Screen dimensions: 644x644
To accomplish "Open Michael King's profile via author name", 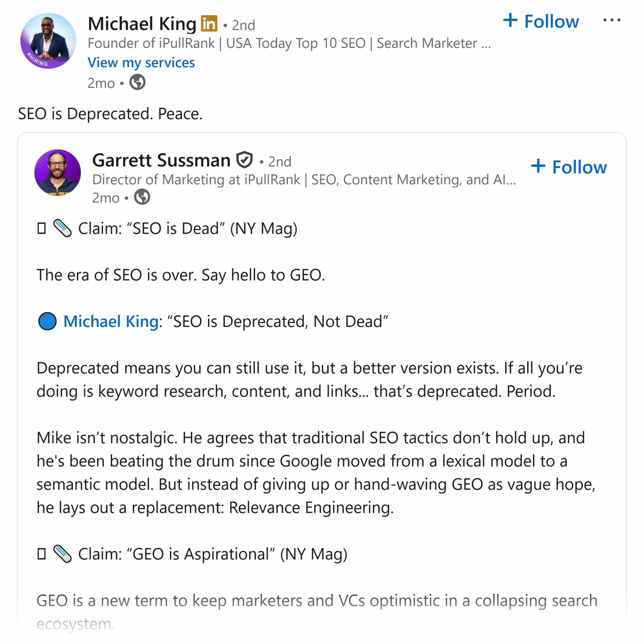I will (x=142, y=24).
